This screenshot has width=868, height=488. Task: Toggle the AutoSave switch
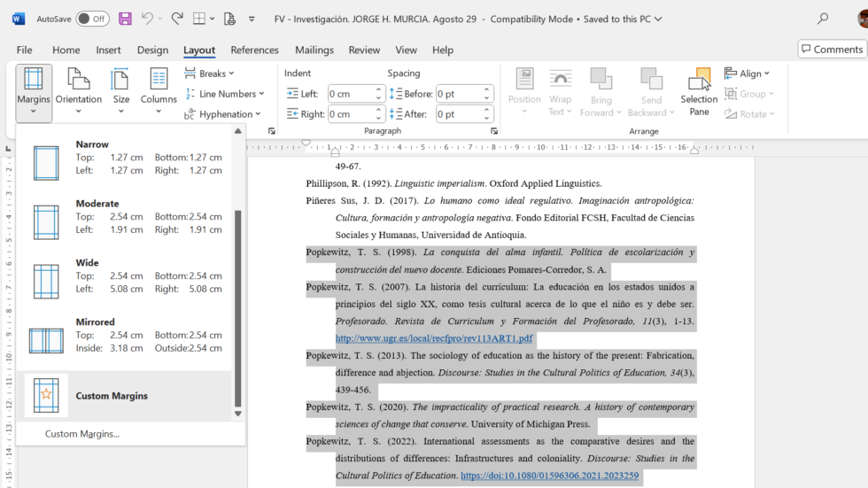[92, 19]
